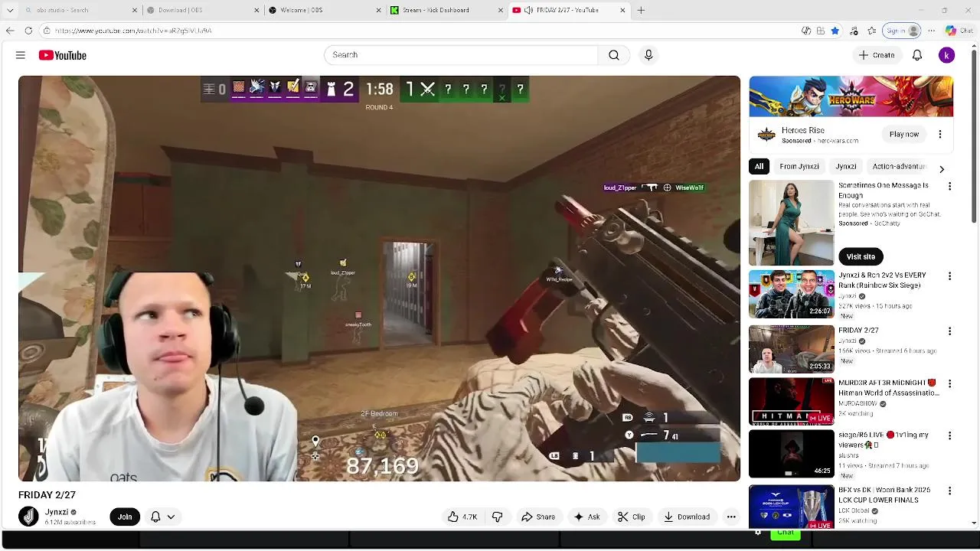Open more actions ellipsis below video

(731, 517)
